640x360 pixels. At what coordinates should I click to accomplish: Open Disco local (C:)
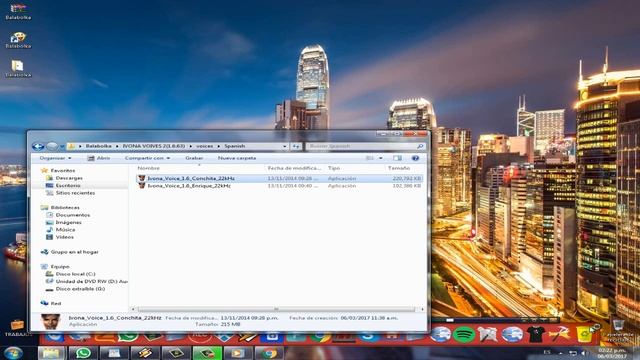75,274
